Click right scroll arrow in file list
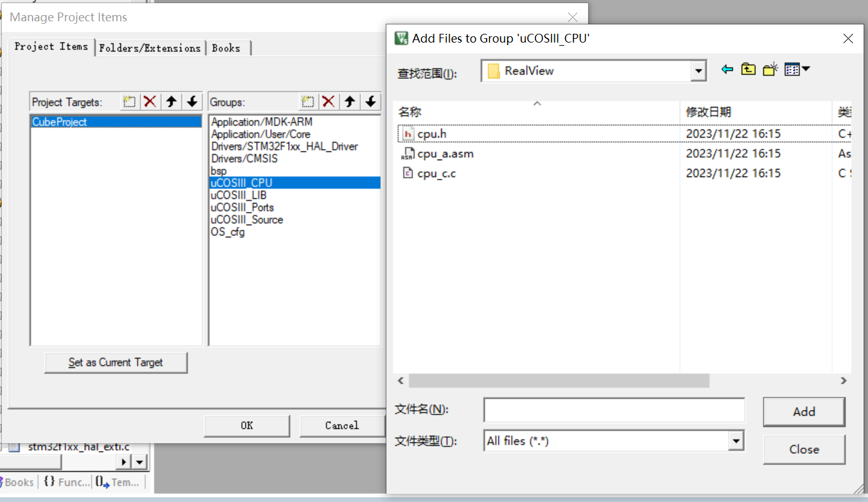 coord(844,381)
